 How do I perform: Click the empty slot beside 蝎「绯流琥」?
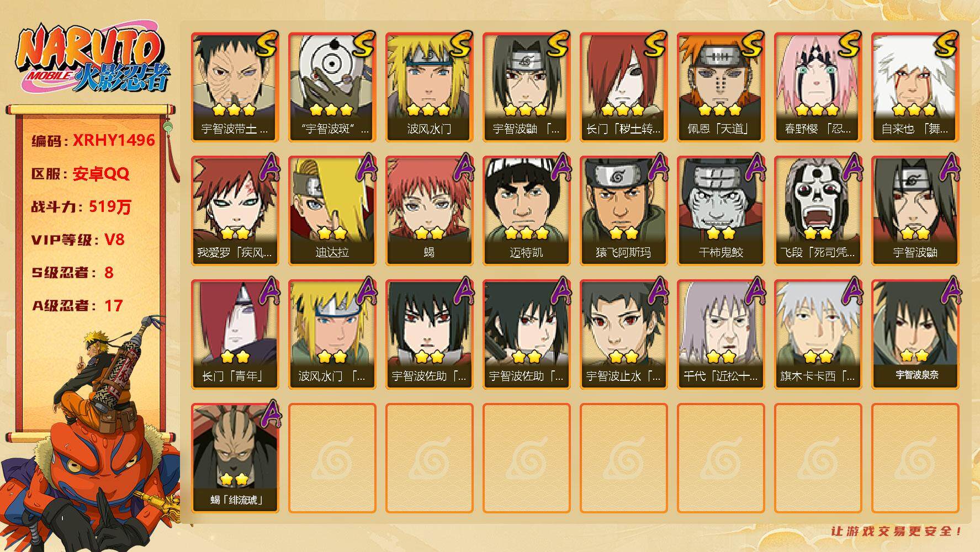click(x=332, y=458)
